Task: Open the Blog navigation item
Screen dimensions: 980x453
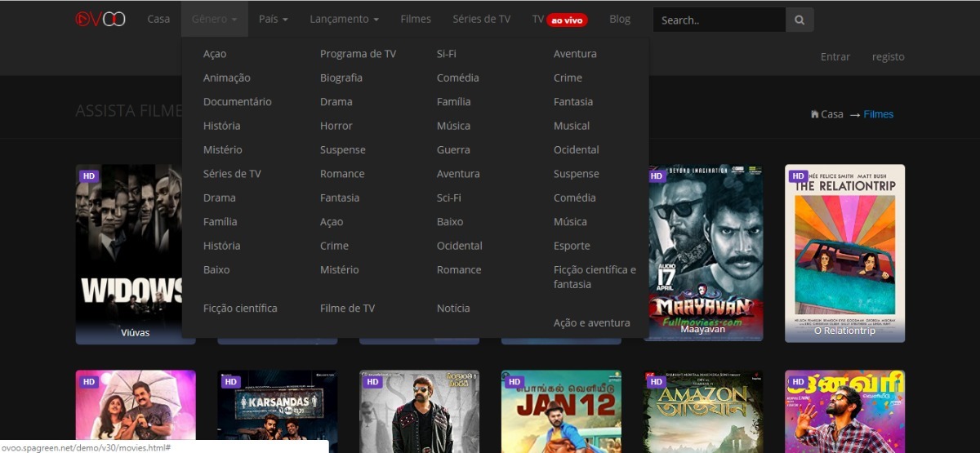Action: click(620, 19)
